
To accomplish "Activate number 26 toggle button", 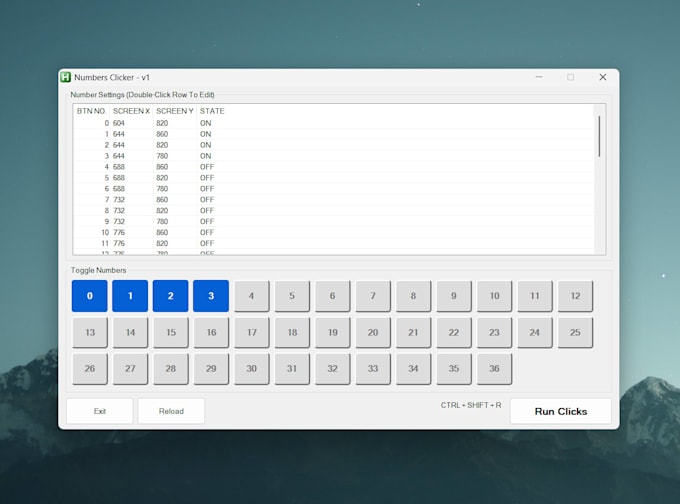I will pos(89,369).
